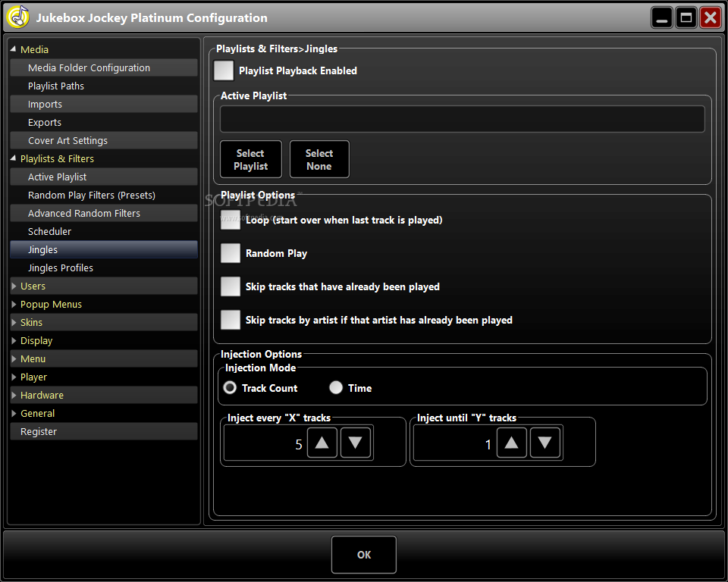
Task: Select the Jingles sidebar item
Action: (x=104, y=249)
